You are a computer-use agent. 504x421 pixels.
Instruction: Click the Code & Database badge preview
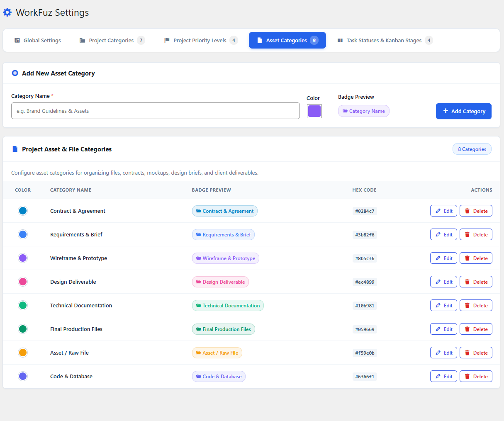(219, 376)
